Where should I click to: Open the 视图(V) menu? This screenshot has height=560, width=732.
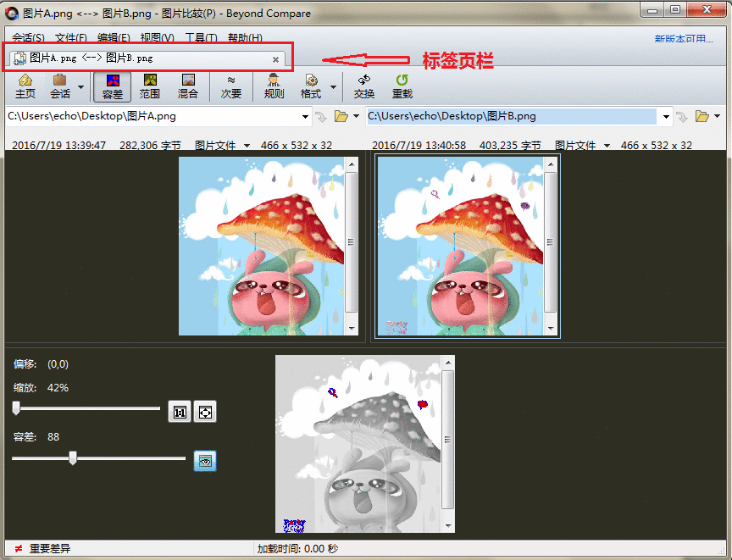(x=157, y=38)
